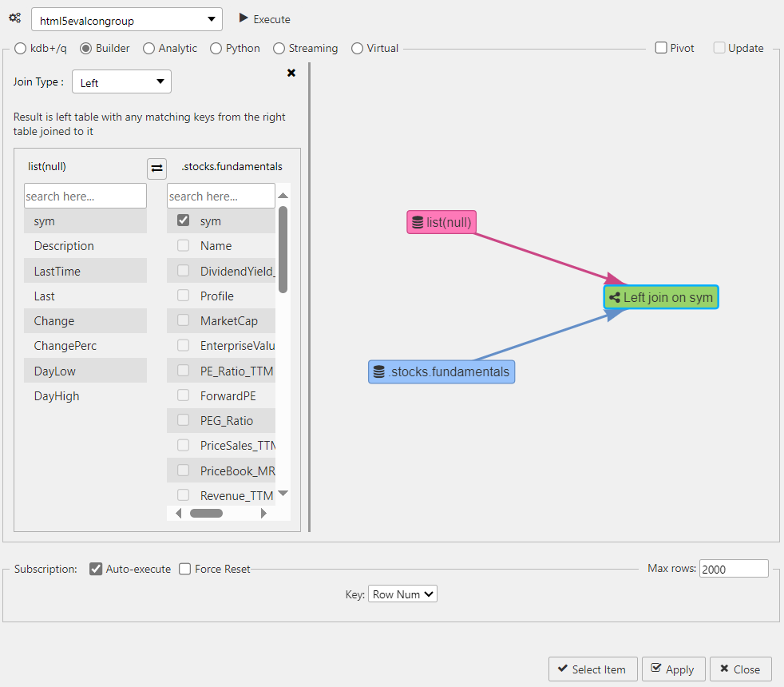
Task: Select the .stocks.fundamentals node in the diagram
Action: [x=441, y=371]
